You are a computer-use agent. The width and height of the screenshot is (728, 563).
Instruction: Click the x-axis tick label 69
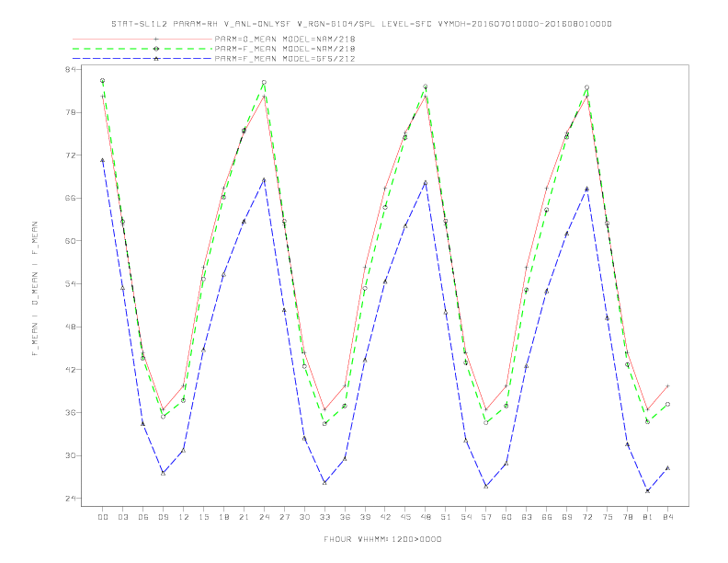click(x=567, y=517)
